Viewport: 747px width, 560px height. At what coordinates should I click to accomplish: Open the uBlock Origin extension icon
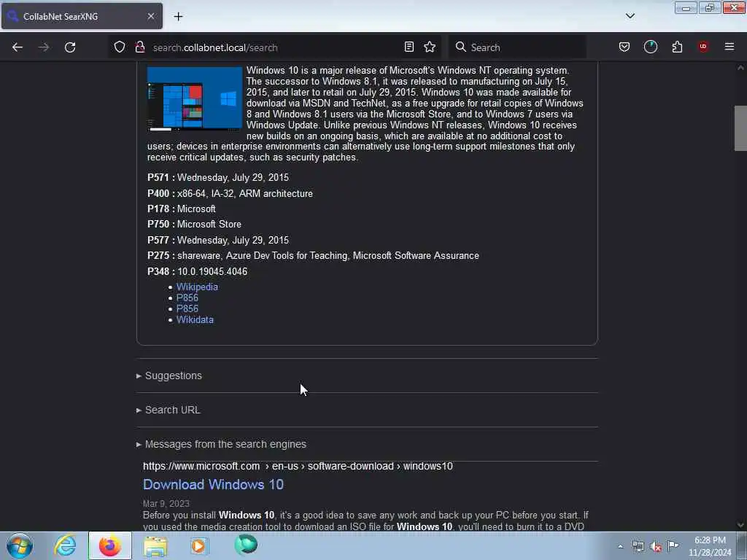click(703, 47)
